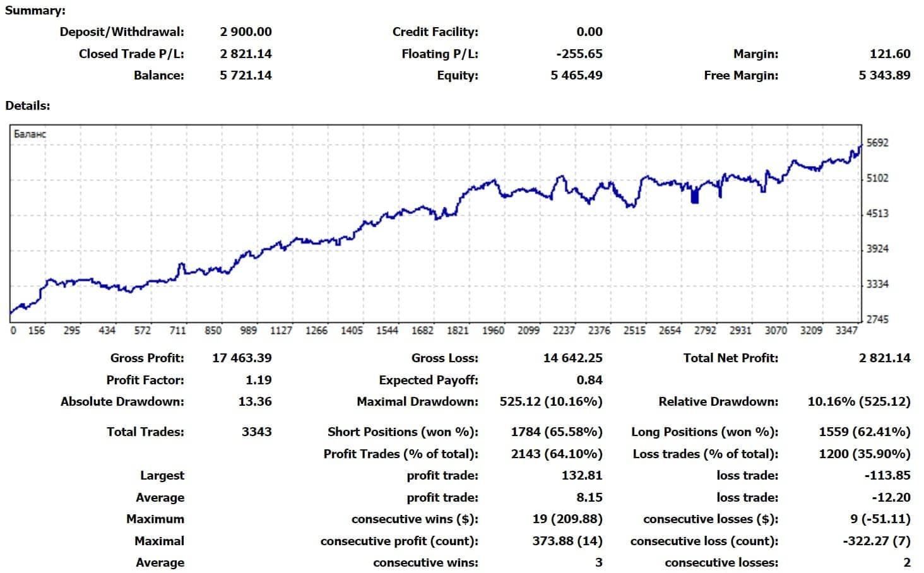
Task: Click the 4513 y-axis label
Action: pyautogui.click(x=877, y=213)
